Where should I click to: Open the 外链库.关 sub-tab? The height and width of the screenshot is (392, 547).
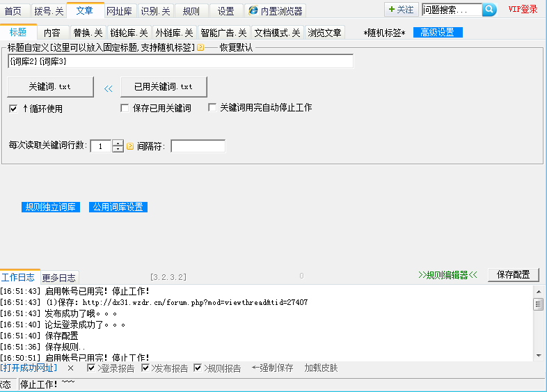pyautogui.click(x=174, y=33)
